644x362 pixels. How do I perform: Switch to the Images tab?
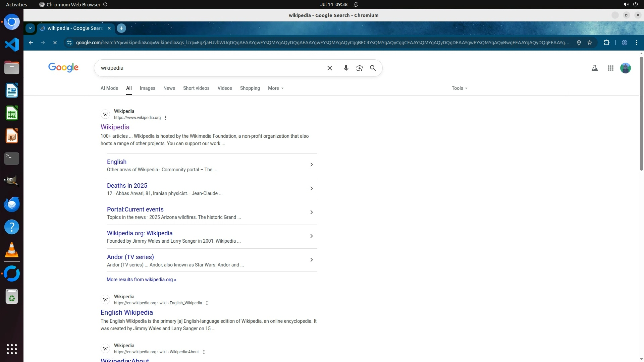pyautogui.click(x=147, y=88)
